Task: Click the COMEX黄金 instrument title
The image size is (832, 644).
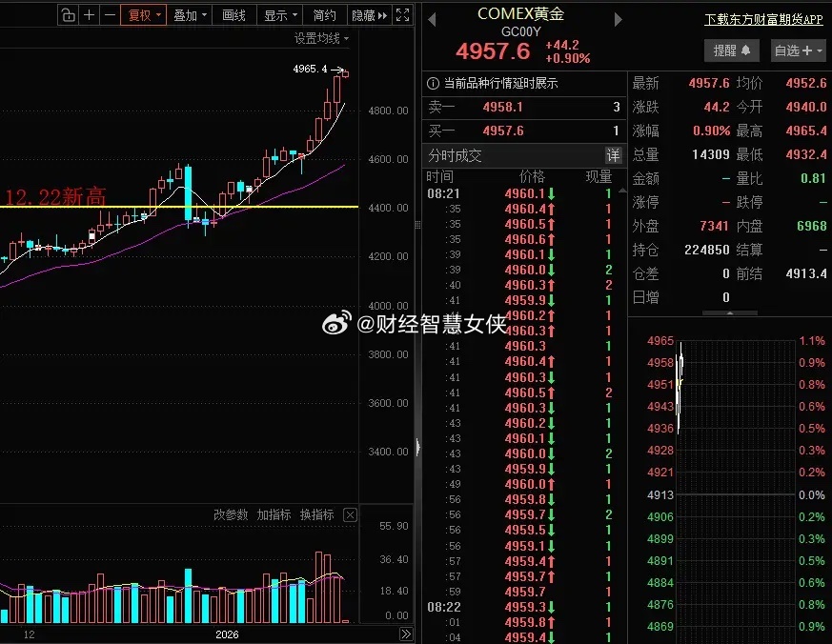Action: 520,13
